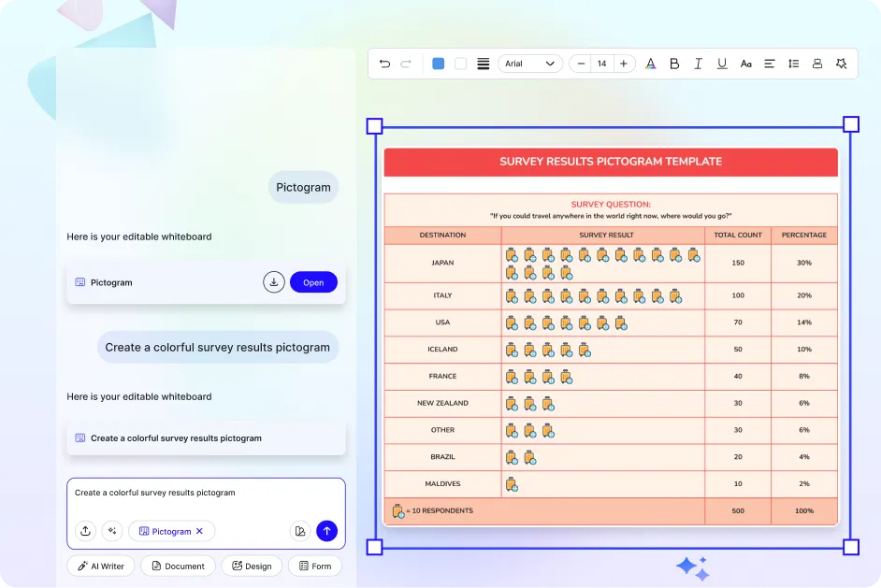The image size is (881, 588).
Task: Select the MALDIVES destination cell
Action: click(442, 484)
